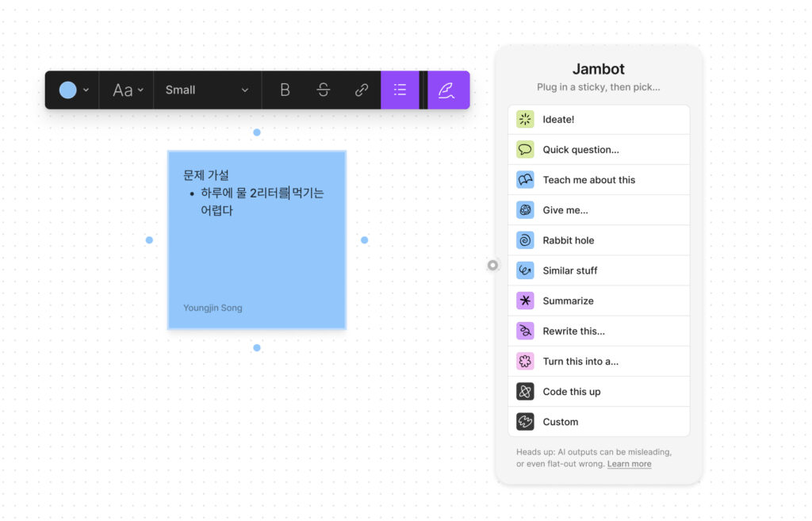Open the Aa font style dropdown
The height and width of the screenshot is (521, 812).
[128, 90]
